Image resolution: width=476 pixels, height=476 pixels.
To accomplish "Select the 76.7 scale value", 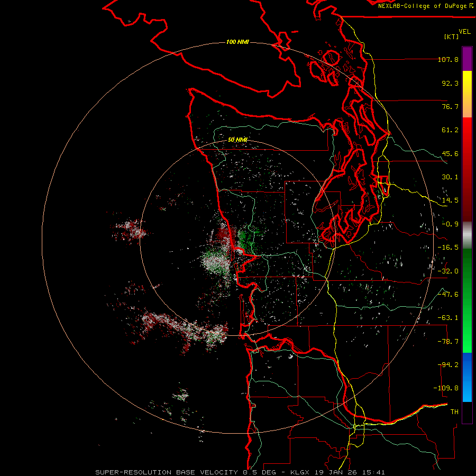I will point(450,106).
